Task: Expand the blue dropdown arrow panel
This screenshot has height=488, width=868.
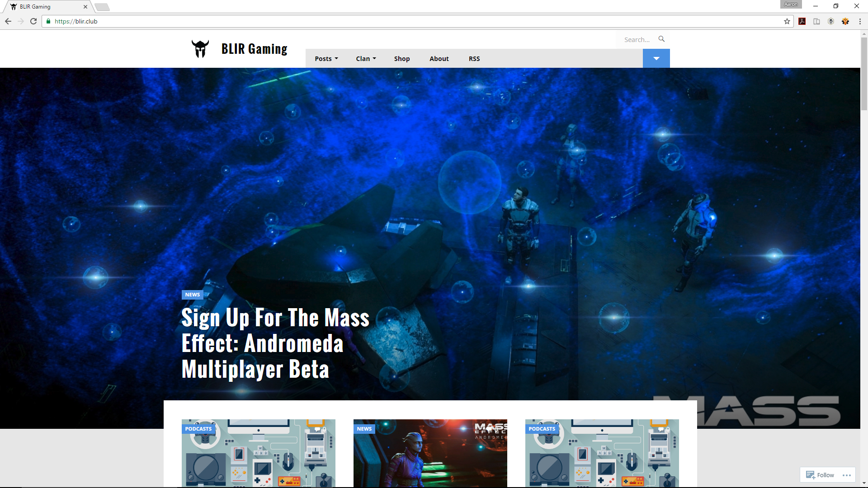Action: 656,58
